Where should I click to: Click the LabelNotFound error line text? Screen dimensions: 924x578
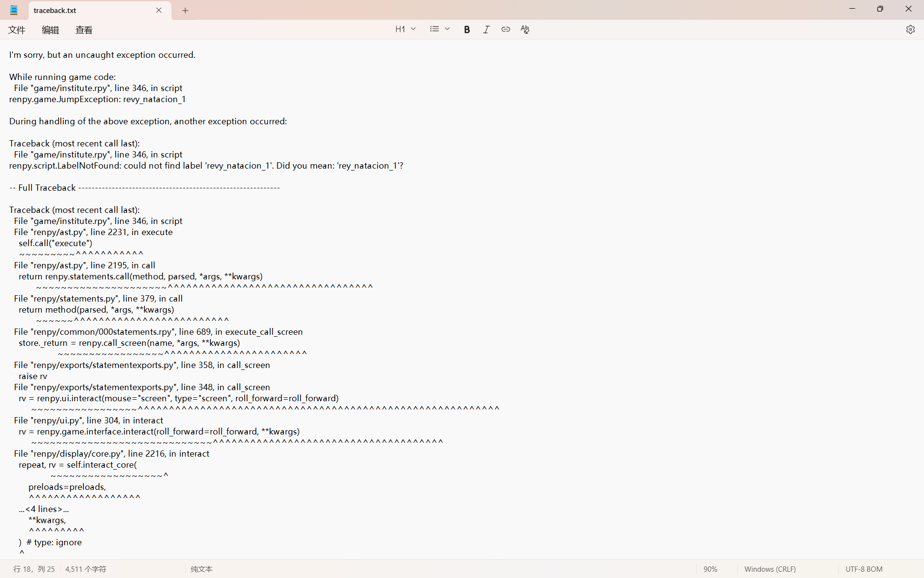click(x=206, y=166)
